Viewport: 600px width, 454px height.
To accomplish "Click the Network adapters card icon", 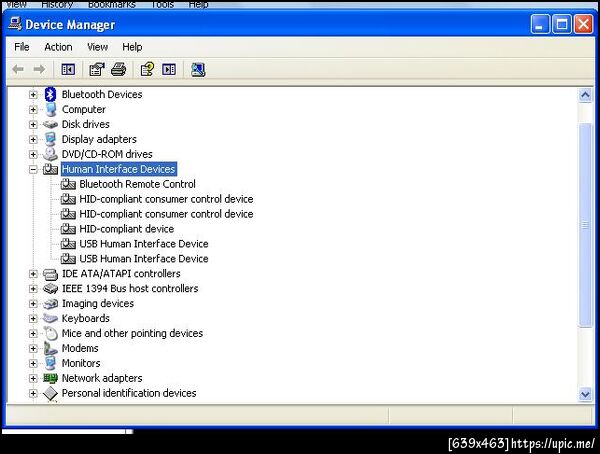I will [50, 378].
